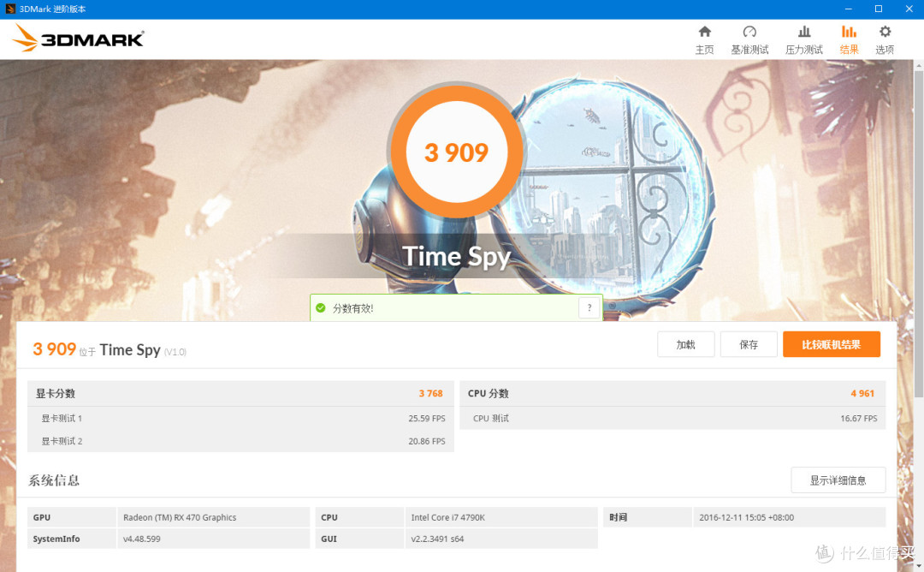Click the 20.86 FPS value
Viewport: 924px width, 572px height.
(427, 441)
